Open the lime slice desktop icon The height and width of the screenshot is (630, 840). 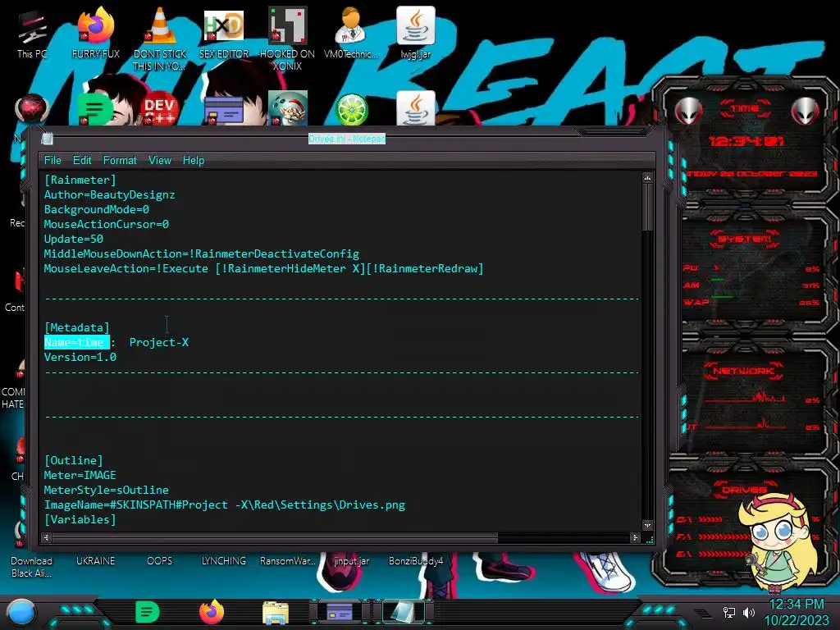[x=351, y=109]
